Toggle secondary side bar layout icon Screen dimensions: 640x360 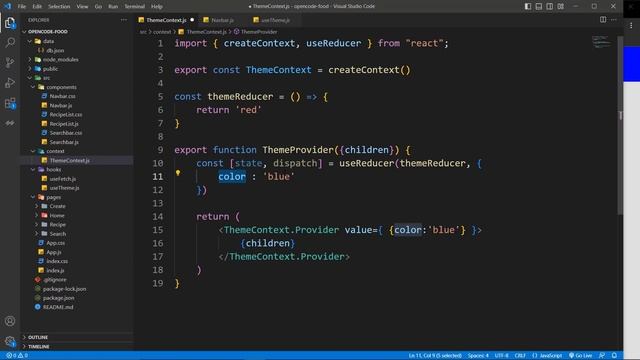click(550, 6)
